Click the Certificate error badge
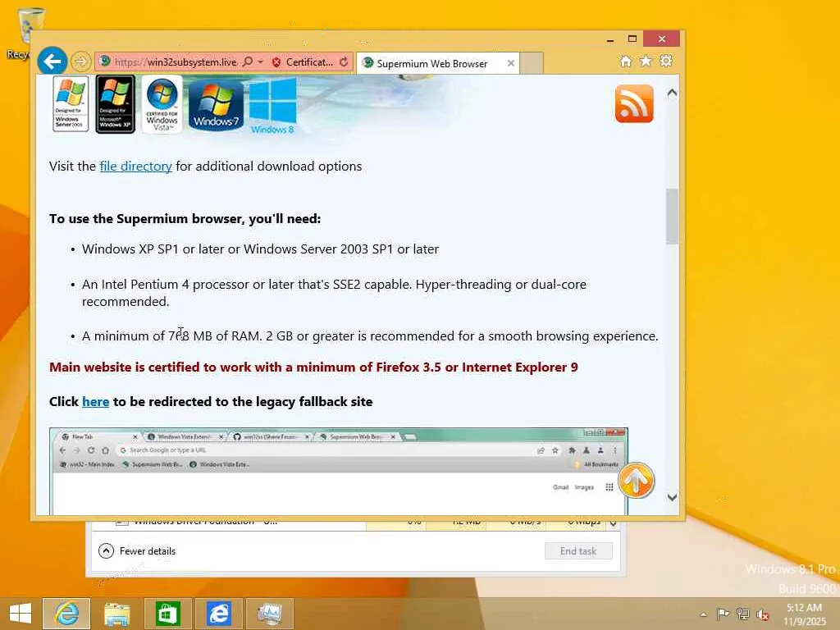The height and width of the screenshot is (630, 840). (x=302, y=62)
